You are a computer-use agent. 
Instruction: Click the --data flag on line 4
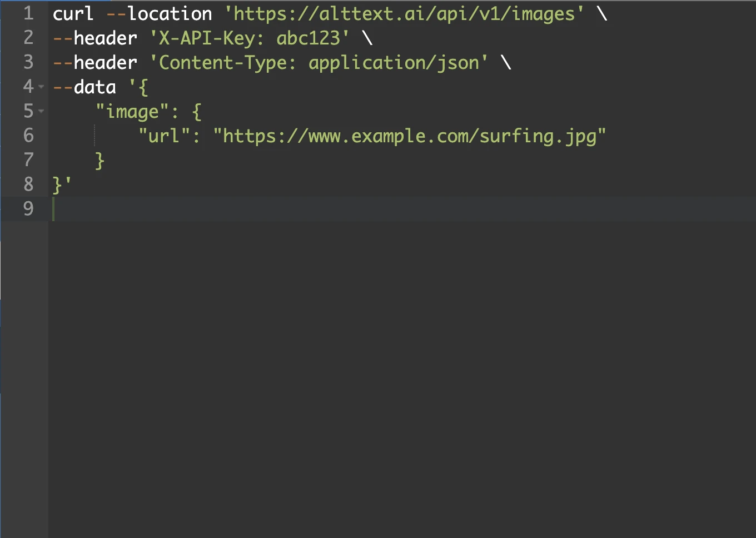tap(84, 87)
